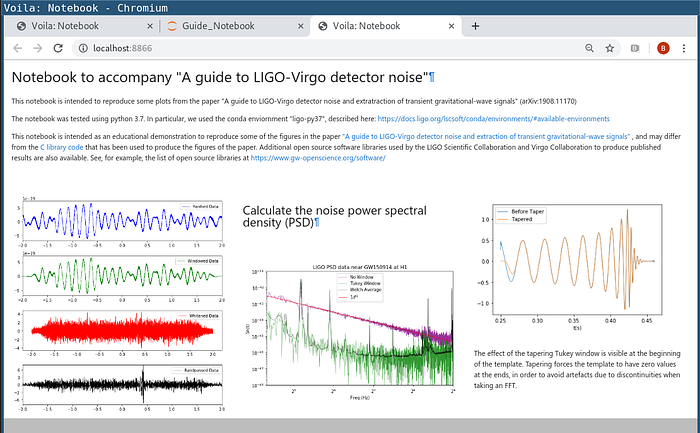Open the Chromium three-dot menu
Screen dimensions: 700x433
click(684, 48)
